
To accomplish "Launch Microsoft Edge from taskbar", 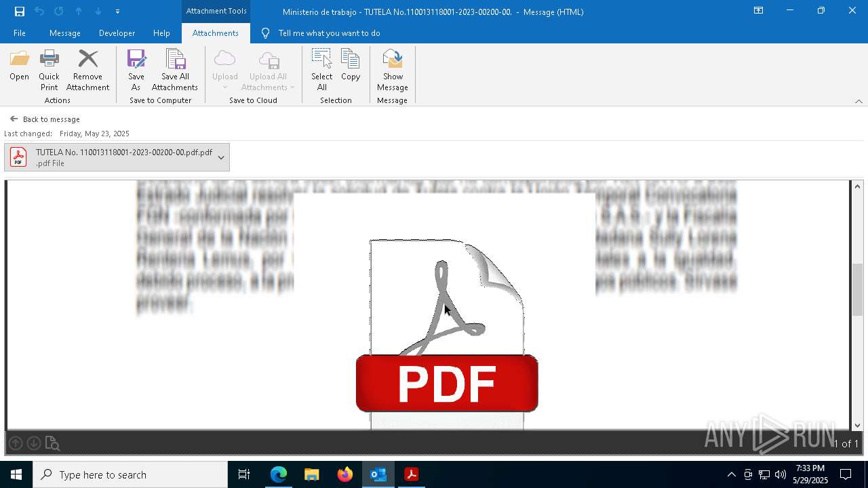I will 279,474.
